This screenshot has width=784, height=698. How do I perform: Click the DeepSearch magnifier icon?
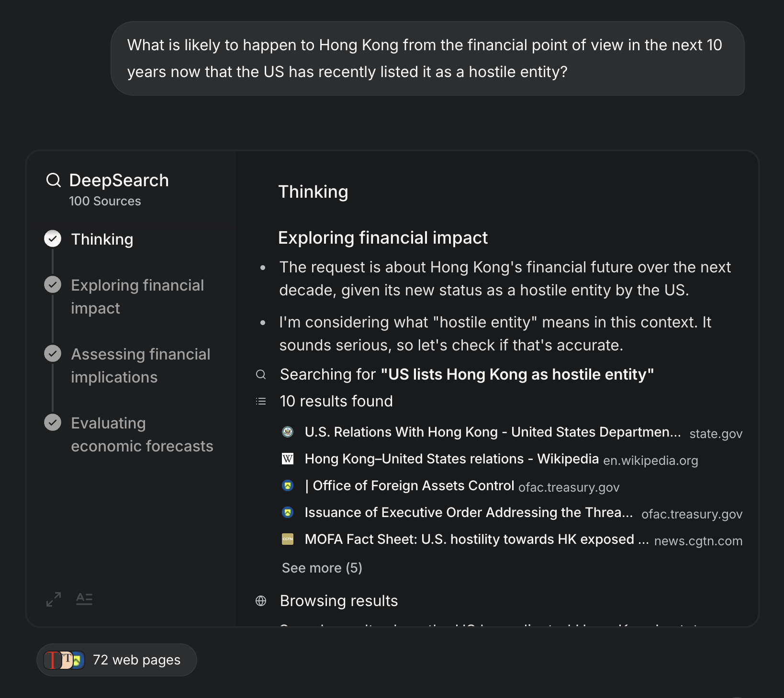[x=54, y=180]
